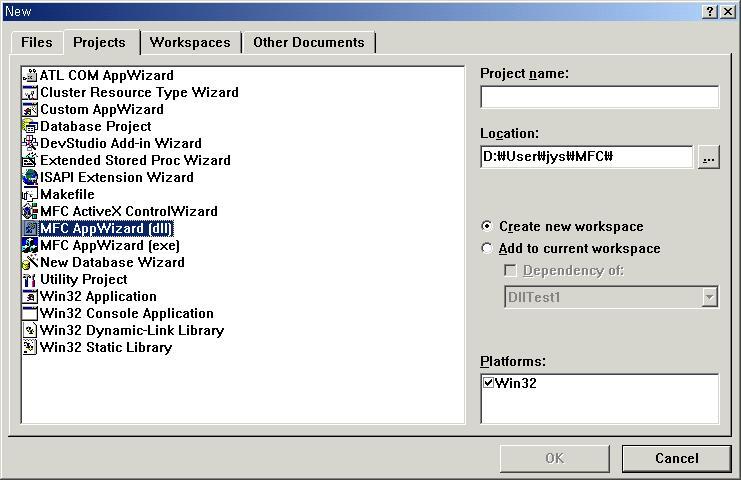This screenshot has height=480, width=741.
Task: Open the DllTest1 dependency dropdown
Action: [709, 298]
